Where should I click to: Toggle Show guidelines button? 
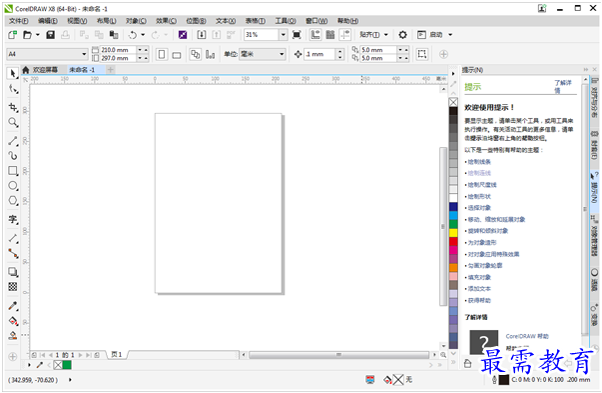pyautogui.click(x=345, y=35)
